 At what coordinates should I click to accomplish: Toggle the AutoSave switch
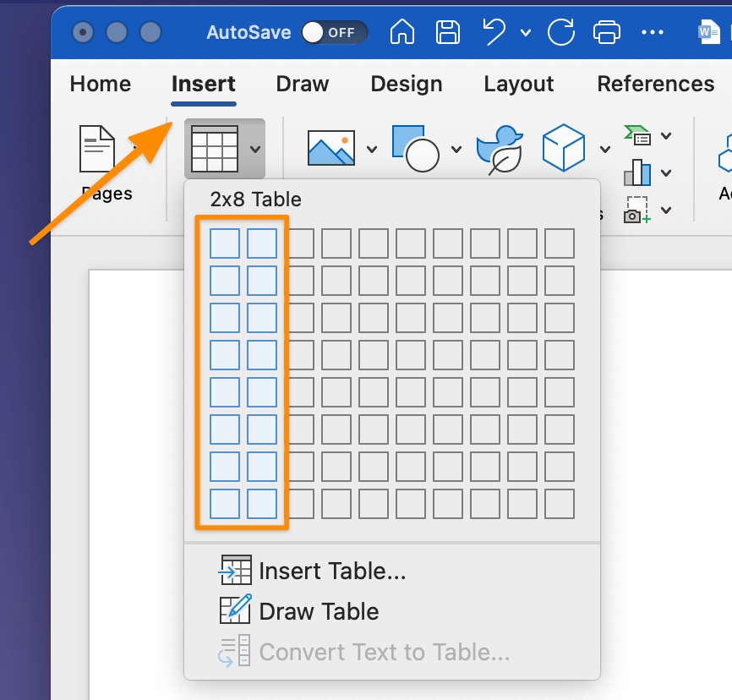pyautogui.click(x=334, y=32)
